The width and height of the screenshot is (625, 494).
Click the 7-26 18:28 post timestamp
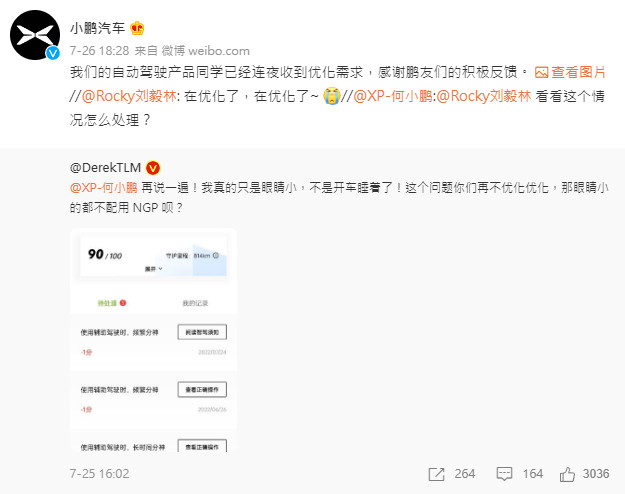[100, 51]
